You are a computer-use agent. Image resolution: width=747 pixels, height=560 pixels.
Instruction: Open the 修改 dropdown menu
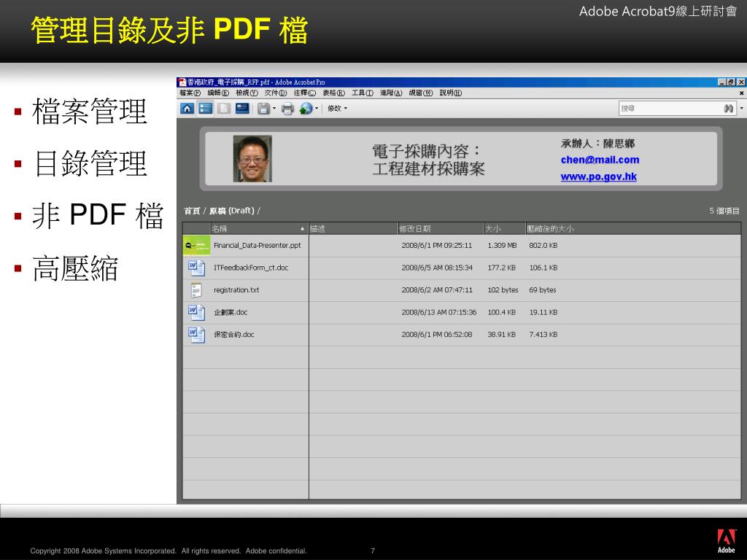pos(337,109)
